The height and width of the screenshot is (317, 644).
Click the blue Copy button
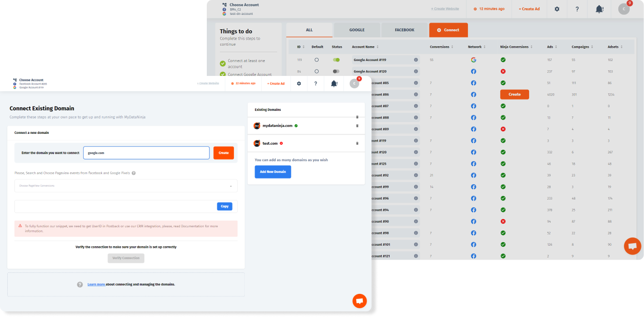click(x=225, y=206)
